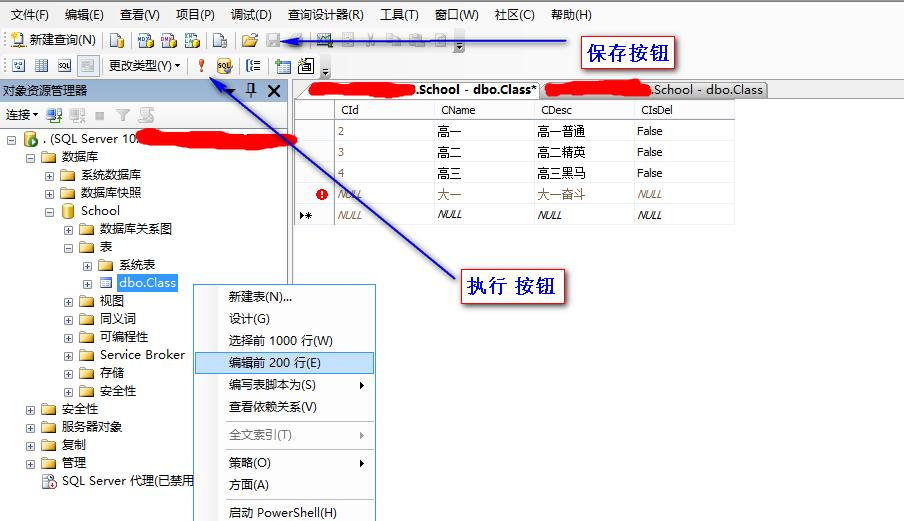This screenshot has width=904, height=521.
Task: Open the 工具(T) menu
Action: click(x=399, y=14)
